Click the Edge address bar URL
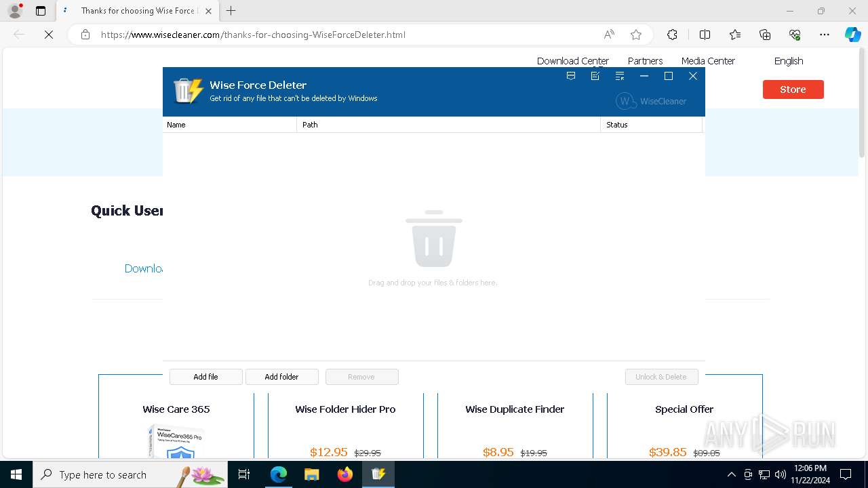This screenshot has width=868, height=488. tap(253, 35)
